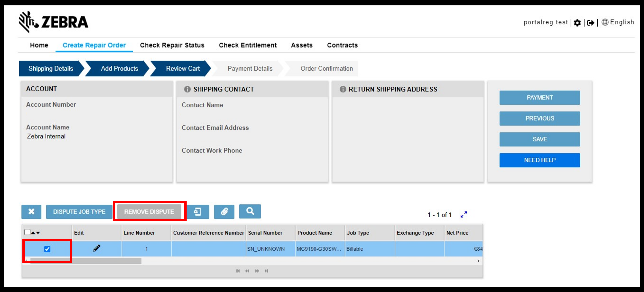This screenshot has height=292, width=644.
Task: Click the NEED HELP button
Action: (x=540, y=160)
